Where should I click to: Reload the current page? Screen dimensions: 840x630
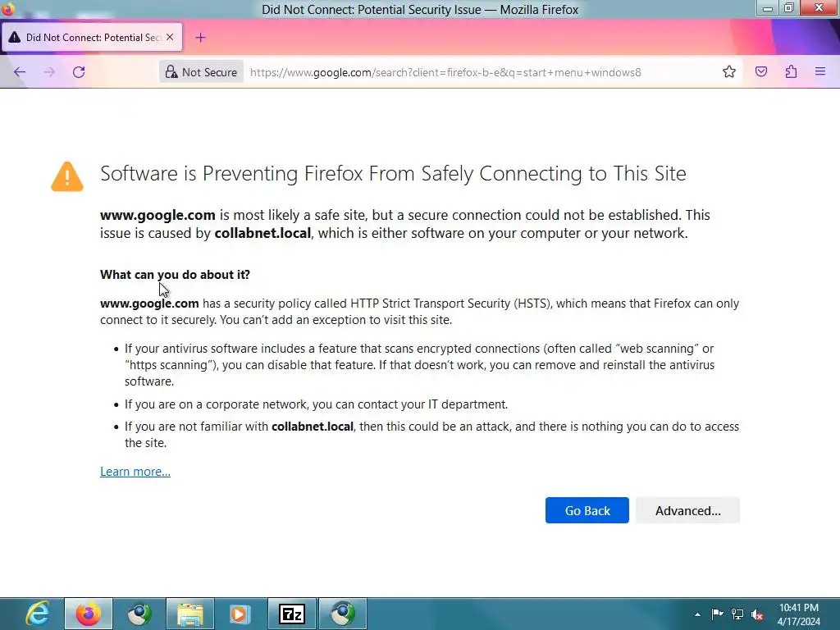click(79, 72)
